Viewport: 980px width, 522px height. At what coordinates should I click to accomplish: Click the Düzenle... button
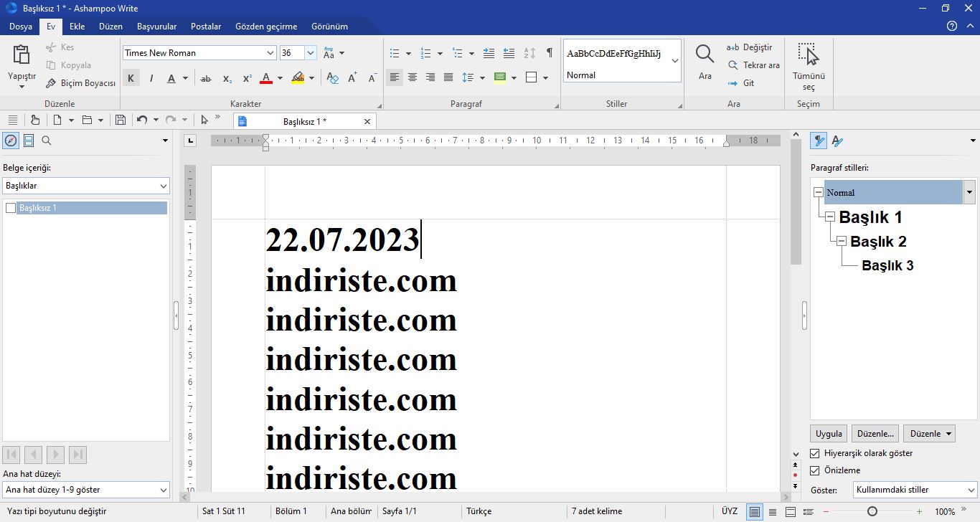point(875,434)
